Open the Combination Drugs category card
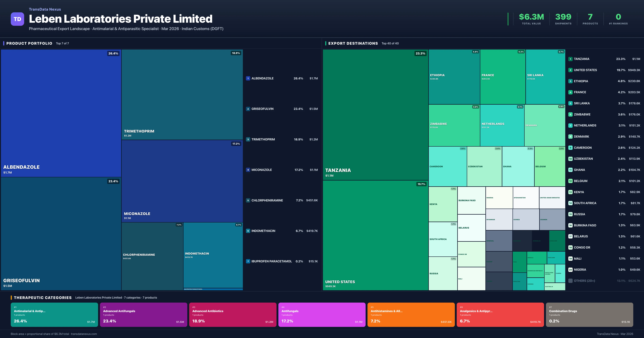 tap(589, 315)
